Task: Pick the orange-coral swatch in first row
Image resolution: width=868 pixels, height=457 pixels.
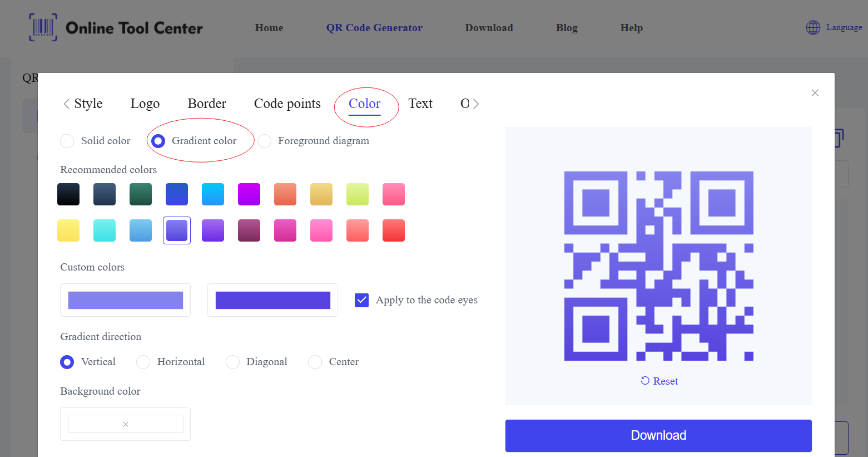Action: tap(285, 194)
